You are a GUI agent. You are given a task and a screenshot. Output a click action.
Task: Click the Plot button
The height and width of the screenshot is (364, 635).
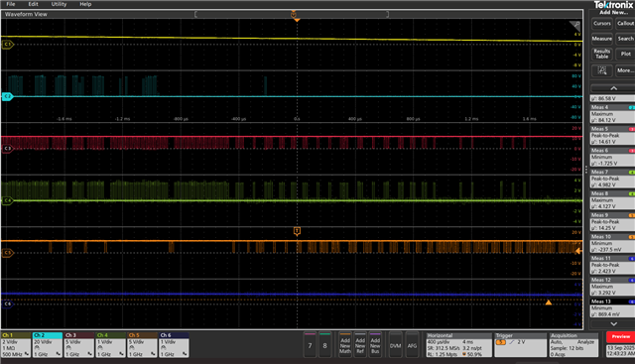[x=625, y=54]
